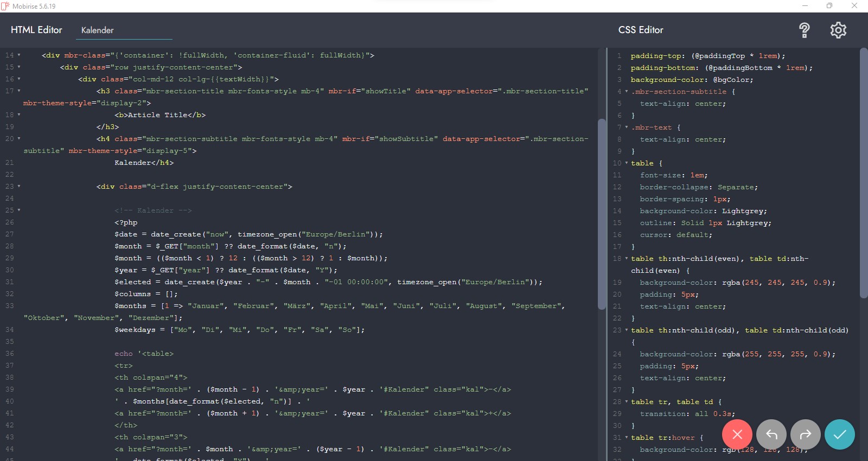The width and height of the screenshot is (868, 461).
Task: Fold the d-flex div at line 23
Action: tap(19, 187)
